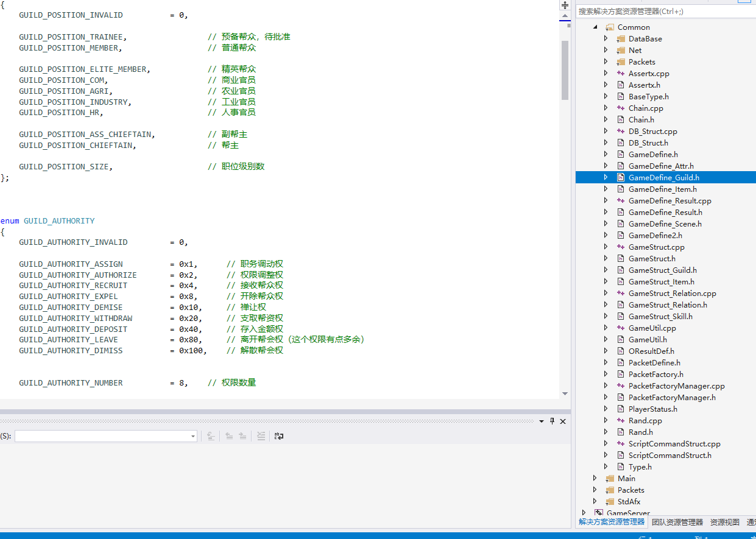This screenshot has height=539, width=756.
Task: Expand the Net folder
Action: point(606,51)
